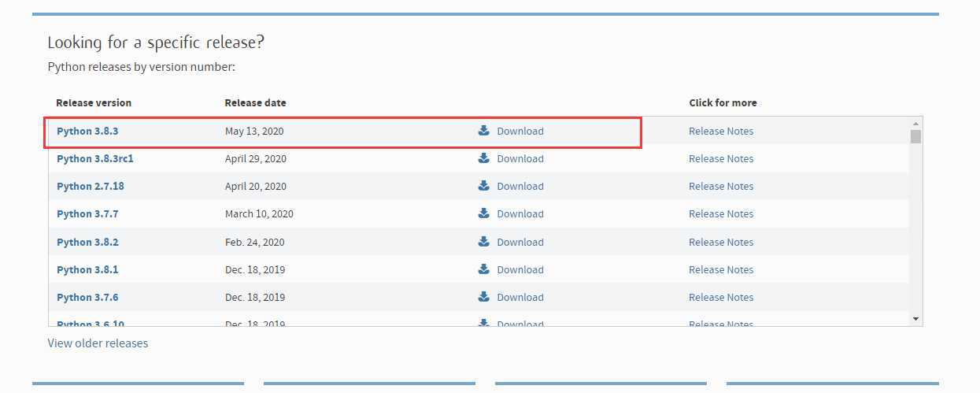The height and width of the screenshot is (393, 980).
Task: Click the 'Looking for a specific release?' heading
Action: [x=156, y=43]
